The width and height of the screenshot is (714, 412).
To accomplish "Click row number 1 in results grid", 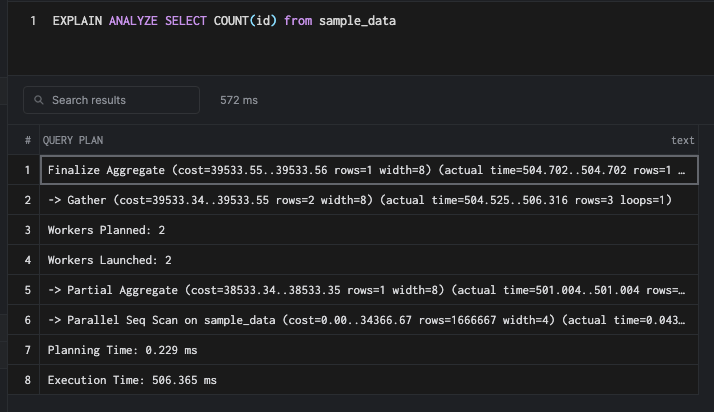I will pyautogui.click(x=28, y=170).
